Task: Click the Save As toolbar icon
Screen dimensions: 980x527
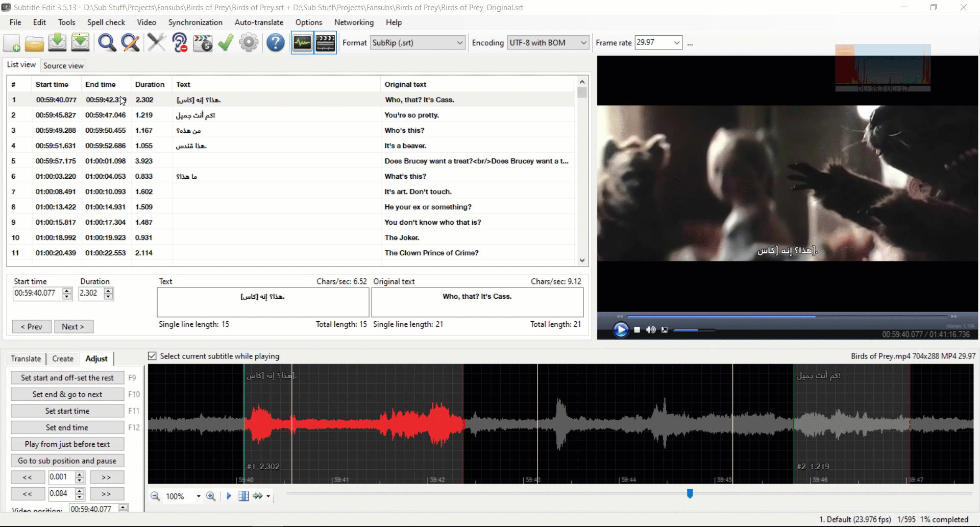Action: pos(80,43)
